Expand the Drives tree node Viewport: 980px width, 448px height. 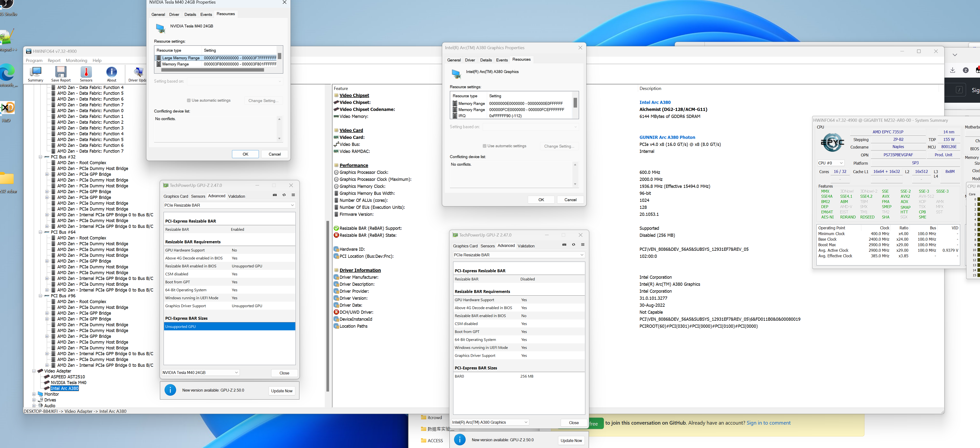[34, 400]
